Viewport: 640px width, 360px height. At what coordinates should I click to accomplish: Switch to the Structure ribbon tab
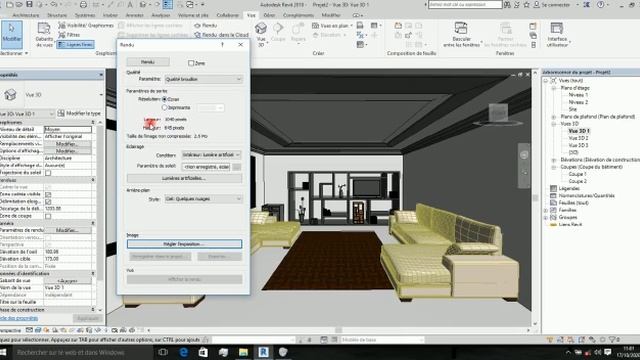[57, 15]
